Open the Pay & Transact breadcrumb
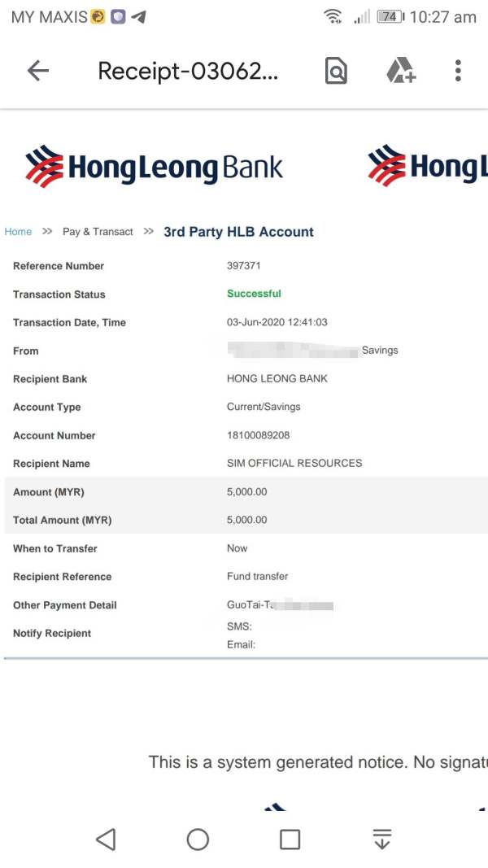This screenshot has width=488, height=868. click(98, 232)
